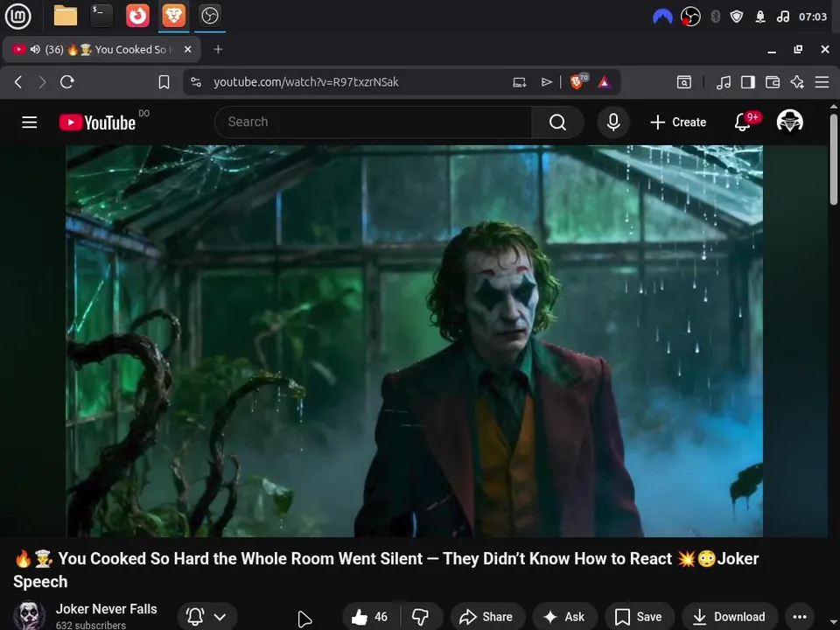Click the share/send arrow in address bar
840x630 pixels.
tap(546, 82)
